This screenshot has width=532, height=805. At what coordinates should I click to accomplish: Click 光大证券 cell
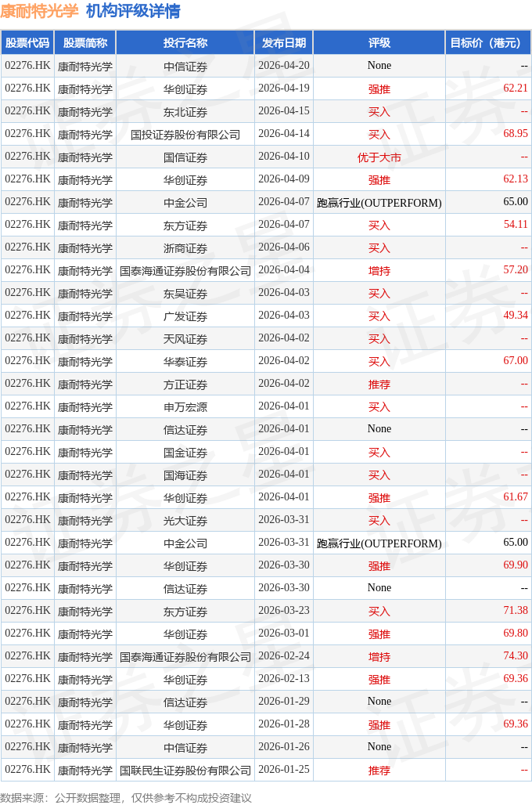coord(185,521)
